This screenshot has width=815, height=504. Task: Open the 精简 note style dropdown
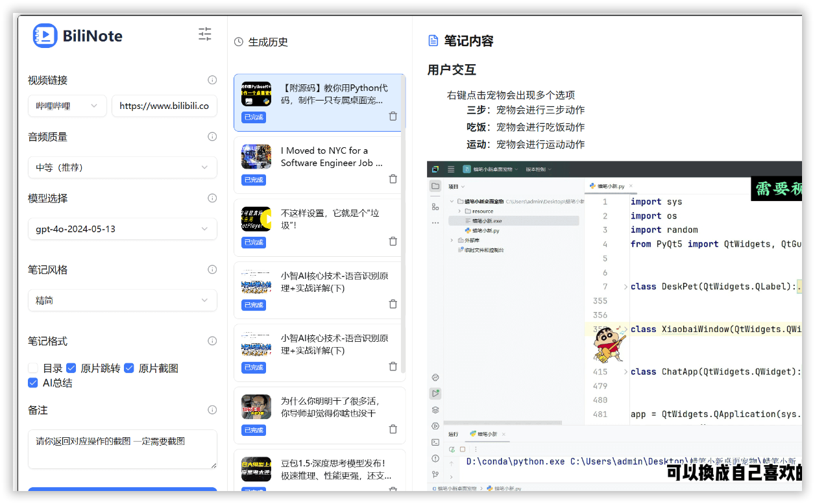(x=123, y=300)
